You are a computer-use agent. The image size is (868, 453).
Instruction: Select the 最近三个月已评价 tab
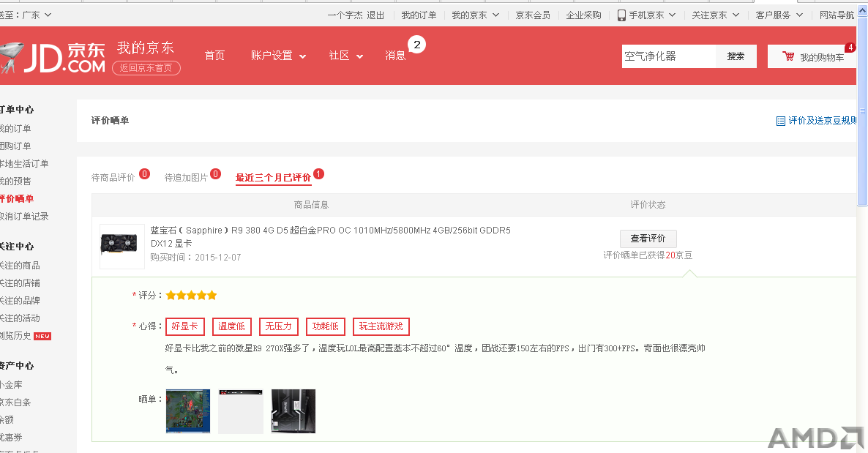tap(274, 177)
